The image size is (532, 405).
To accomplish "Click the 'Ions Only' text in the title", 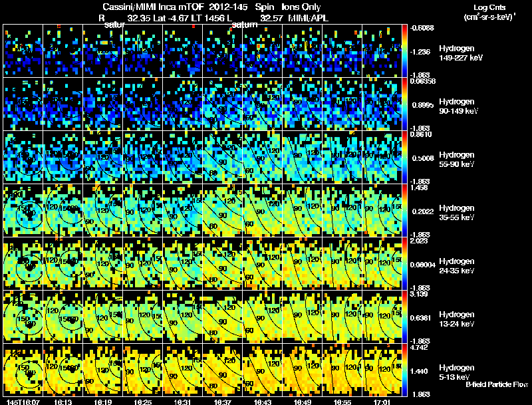I will pyautogui.click(x=301, y=7).
